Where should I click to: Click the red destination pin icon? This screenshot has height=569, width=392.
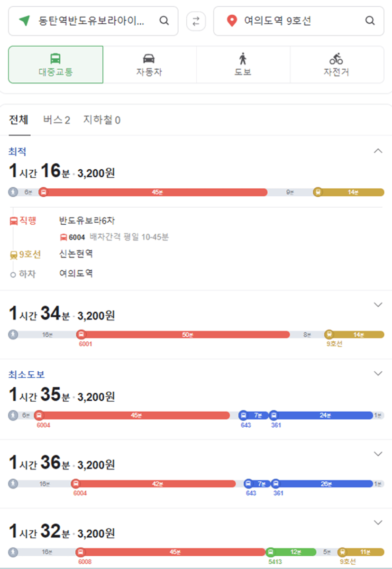point(231,21)
